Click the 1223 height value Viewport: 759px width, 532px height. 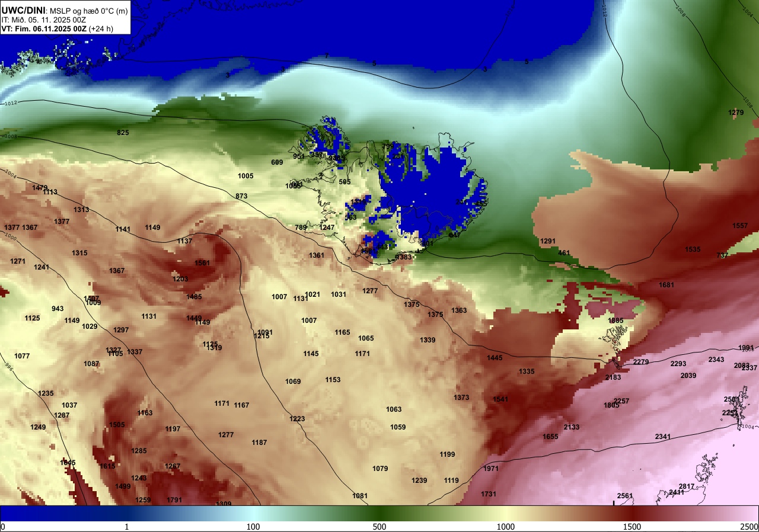[297, 419]
